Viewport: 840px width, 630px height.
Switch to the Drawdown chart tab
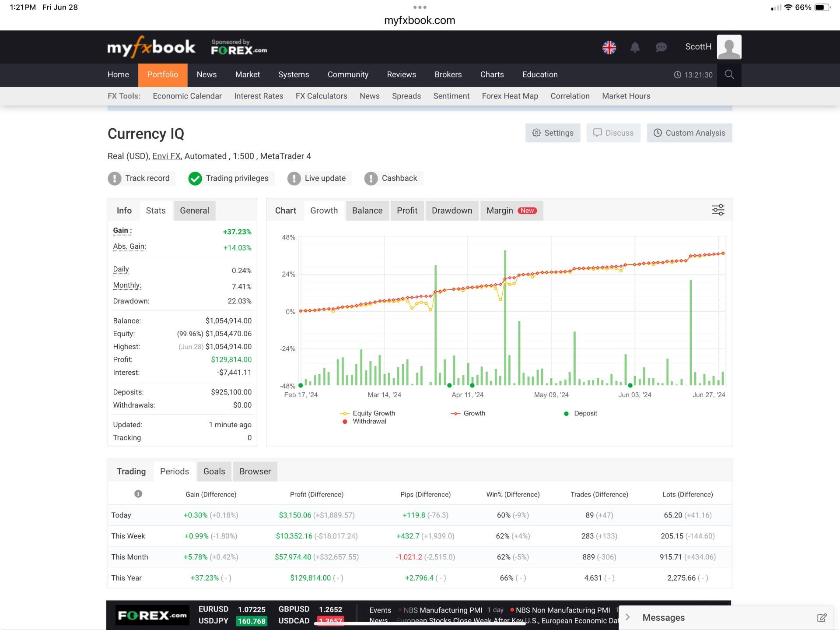(452, 211)
